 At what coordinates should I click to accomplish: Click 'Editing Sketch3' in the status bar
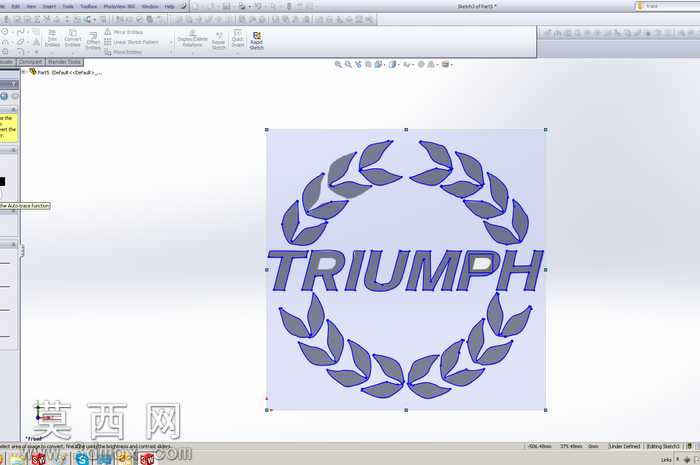tap(663, 446)
